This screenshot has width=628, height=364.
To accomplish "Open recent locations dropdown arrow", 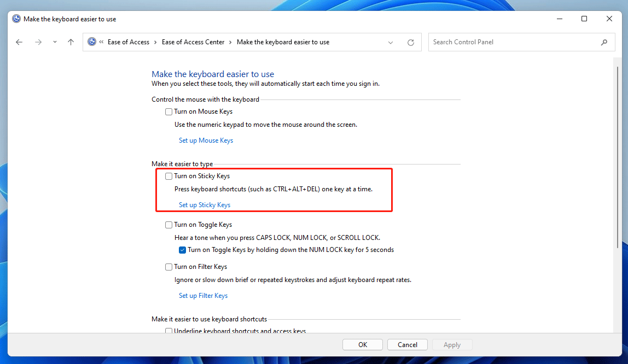I will point(55,42).
